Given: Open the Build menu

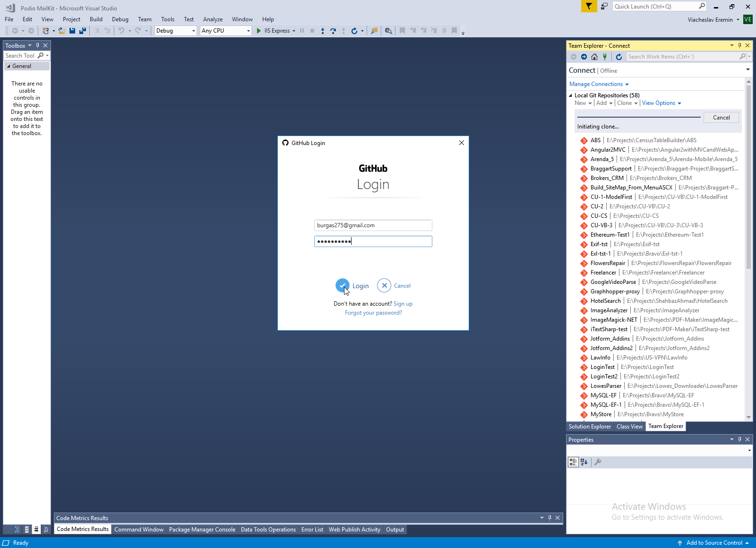Looking at the screenshot, I should (x=96, y=19).
